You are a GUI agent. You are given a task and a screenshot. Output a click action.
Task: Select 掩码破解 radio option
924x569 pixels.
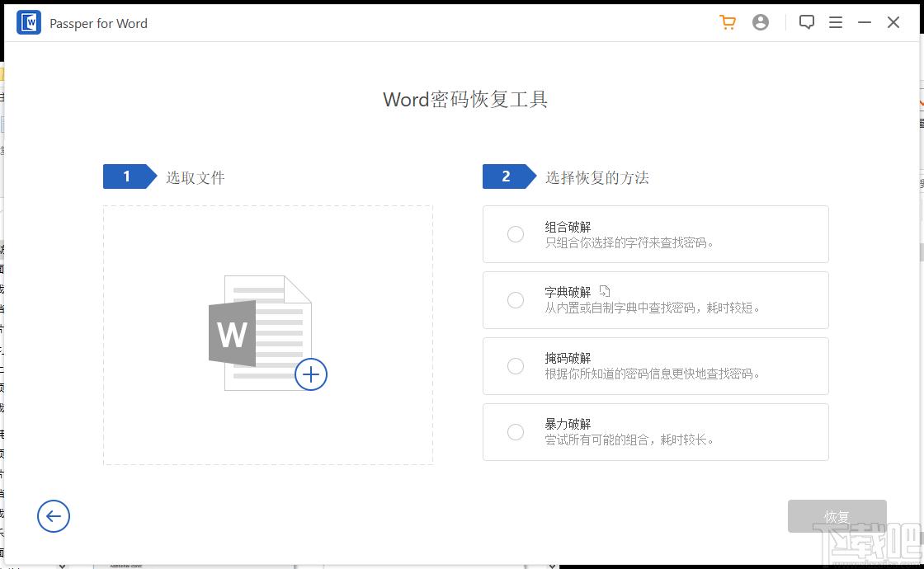click(x=516, y=366)
